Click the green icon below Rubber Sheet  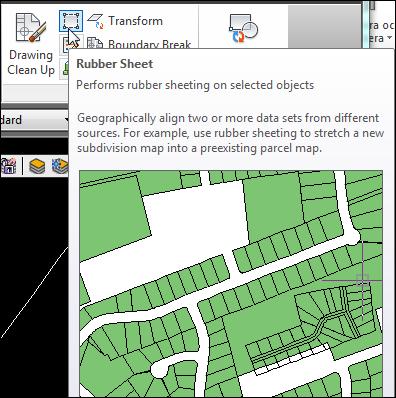(64, 69)
